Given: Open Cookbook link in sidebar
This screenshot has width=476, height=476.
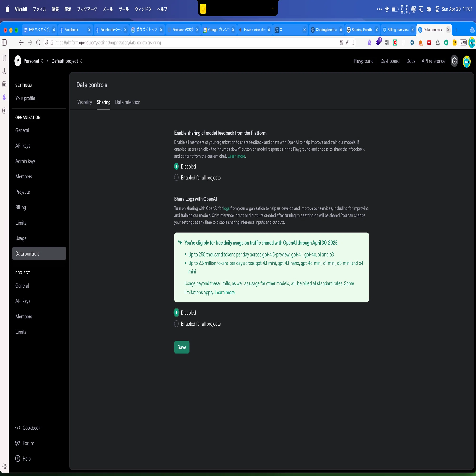Looking at the screenshot, I should pyautogui.click(x=28, y=428).
